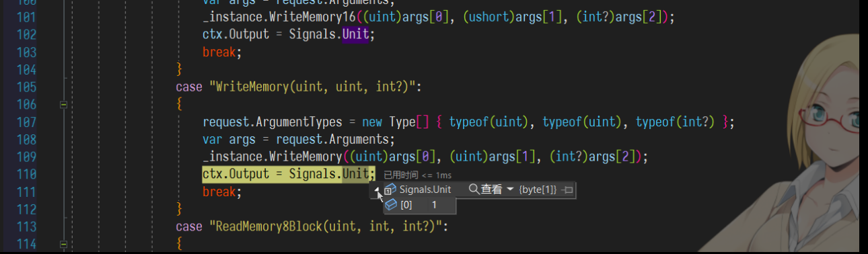The width and height of the screenshot is (868, 254).
Task: Collapse the code block at line 106
Action: (63, 105)
